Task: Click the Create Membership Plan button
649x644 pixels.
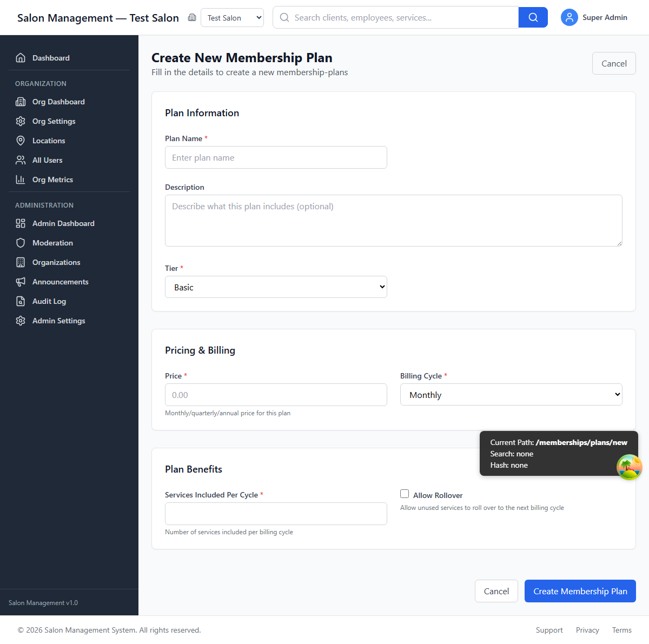Action: 580,591
